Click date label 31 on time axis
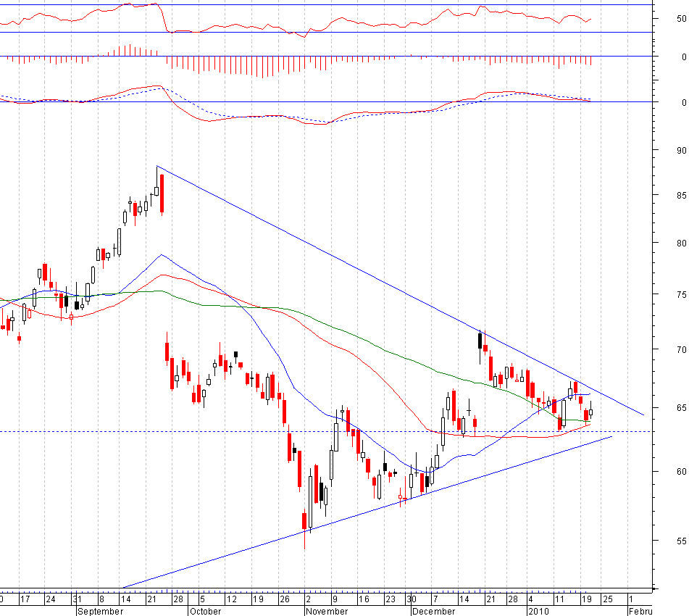 (x=77, y=599)
